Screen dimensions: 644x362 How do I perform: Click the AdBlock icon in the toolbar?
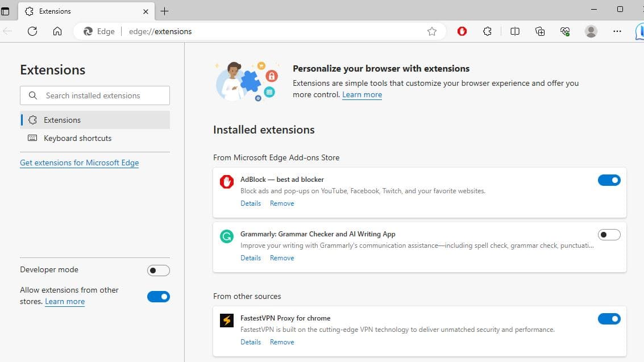(x=462, y=31)
